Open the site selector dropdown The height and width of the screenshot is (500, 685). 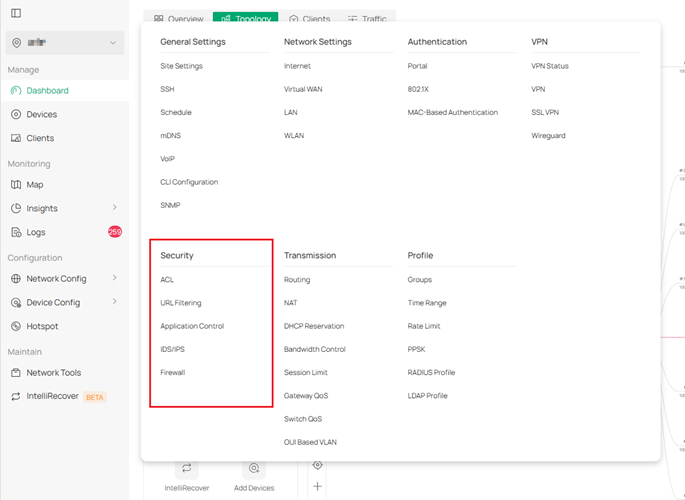coord(65,43)
